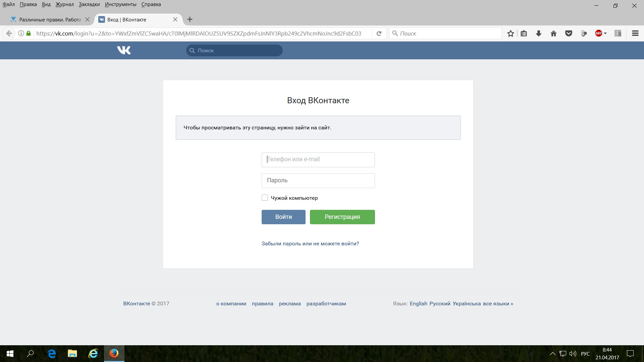Go to home page icon
The height and width of the screenshot is (362, 644).
[x=554, y=34]
